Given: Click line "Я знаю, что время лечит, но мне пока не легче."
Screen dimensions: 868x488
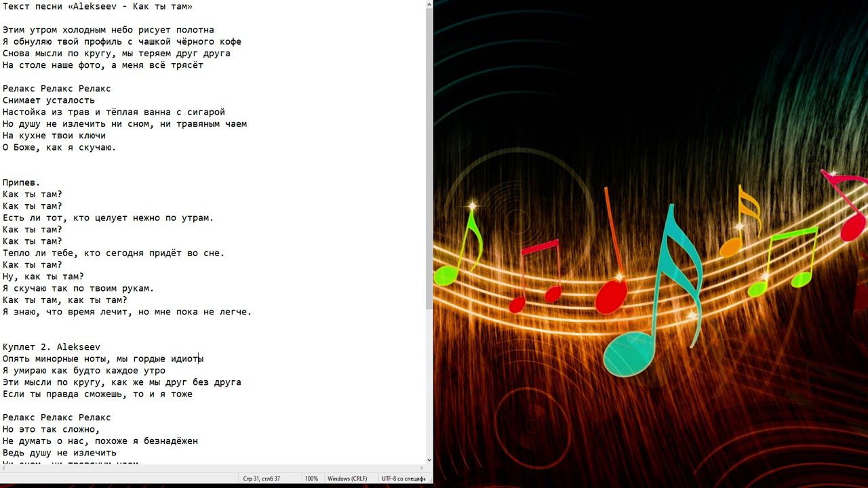Looking at the screenshot, I should pos(127,312).
